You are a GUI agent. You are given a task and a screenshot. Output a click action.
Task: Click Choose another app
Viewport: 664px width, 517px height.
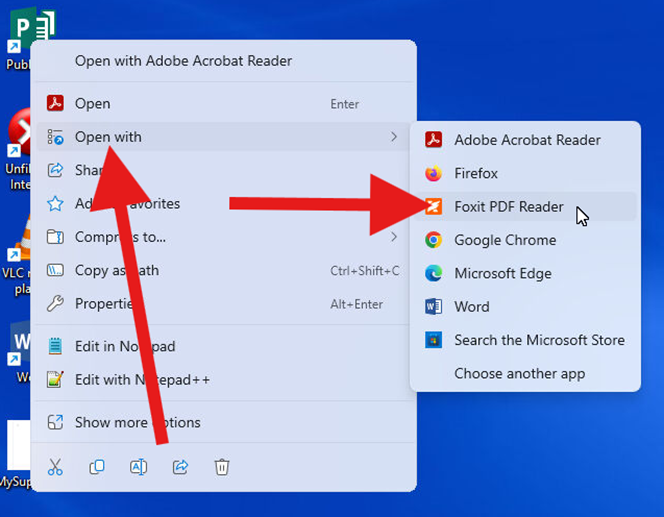click(x=519, y=374)
